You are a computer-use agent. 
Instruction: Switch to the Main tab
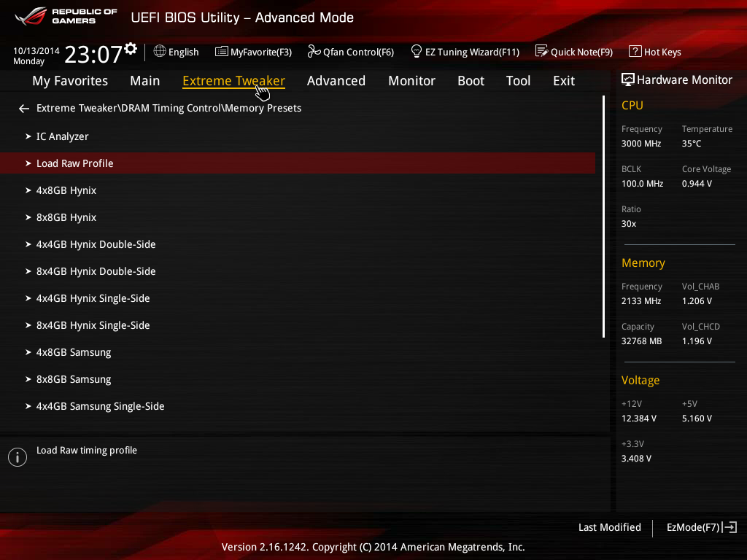pos(145,81)
